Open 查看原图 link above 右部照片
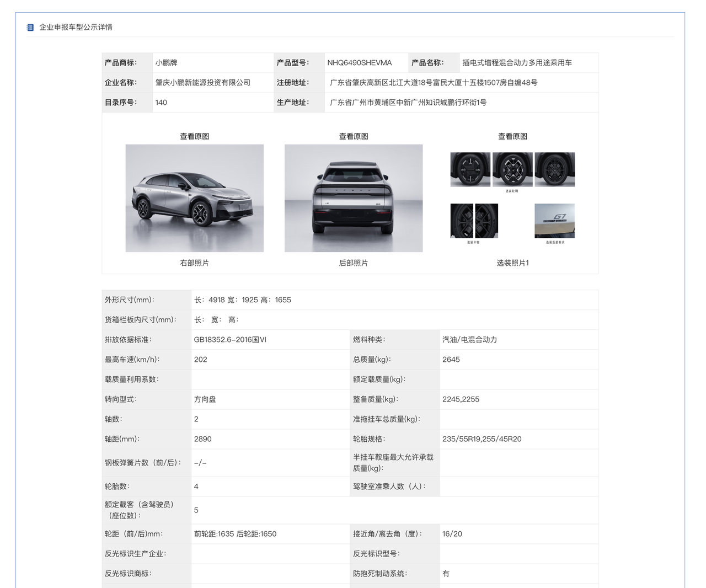 194,136
